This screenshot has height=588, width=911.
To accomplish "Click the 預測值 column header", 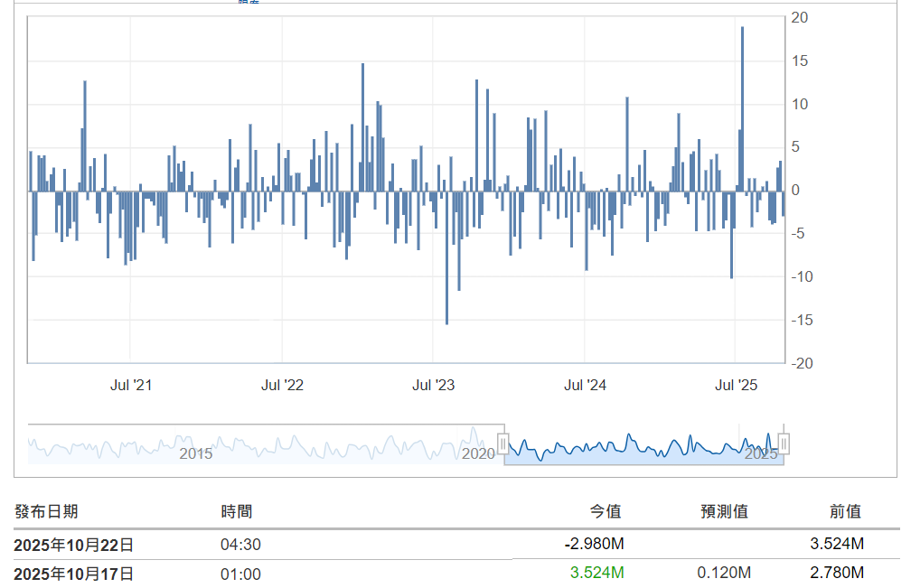I will [x=724, y=511].
